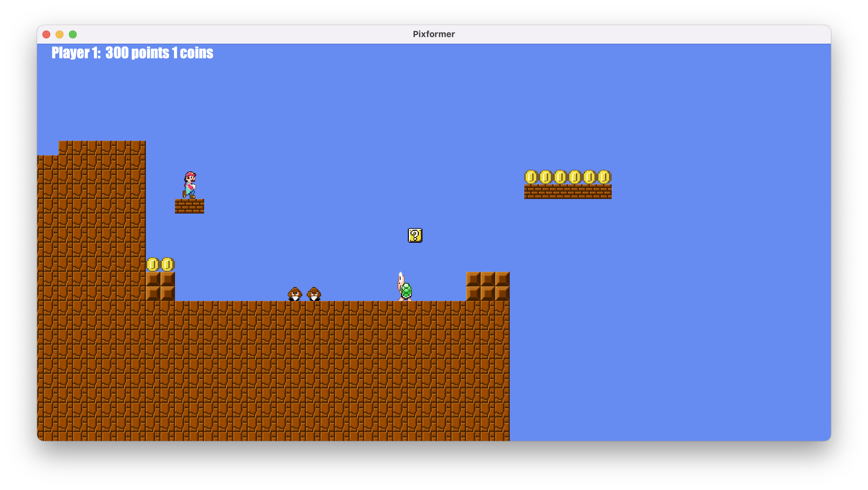Click the left coin beside the tall wall
The height and width of the screenshot is (490, 868).
click(152, 264)
